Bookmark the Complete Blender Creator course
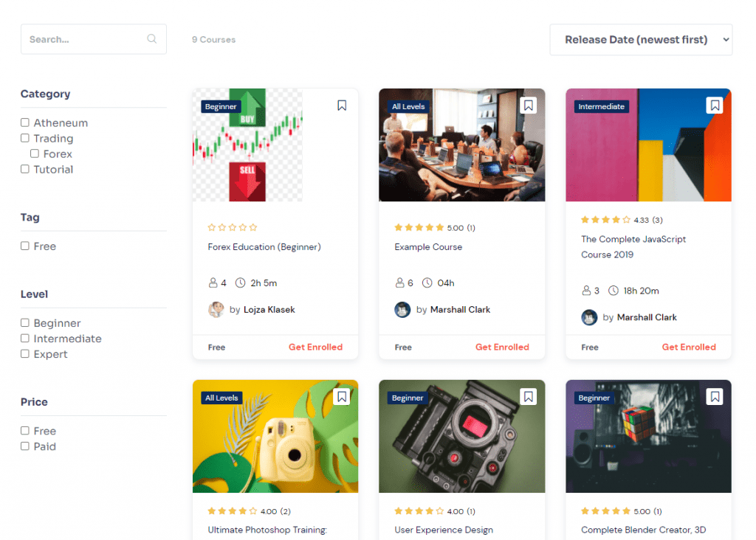Viewport: 756px width, 540px height. (x=715, y=397)
